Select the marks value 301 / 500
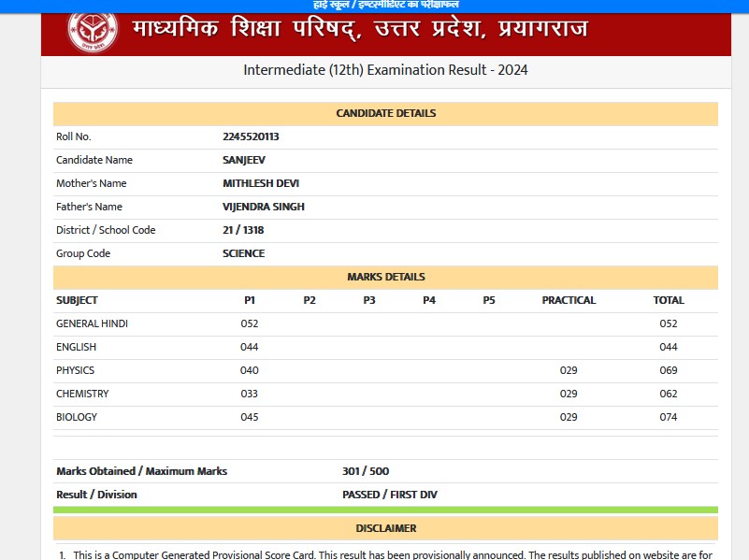 366,471
